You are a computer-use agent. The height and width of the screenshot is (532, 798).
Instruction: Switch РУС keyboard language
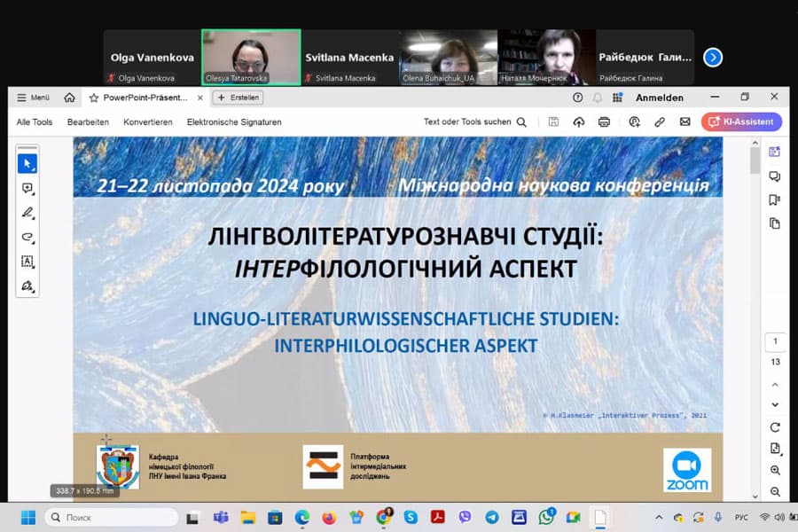[741, 517]
